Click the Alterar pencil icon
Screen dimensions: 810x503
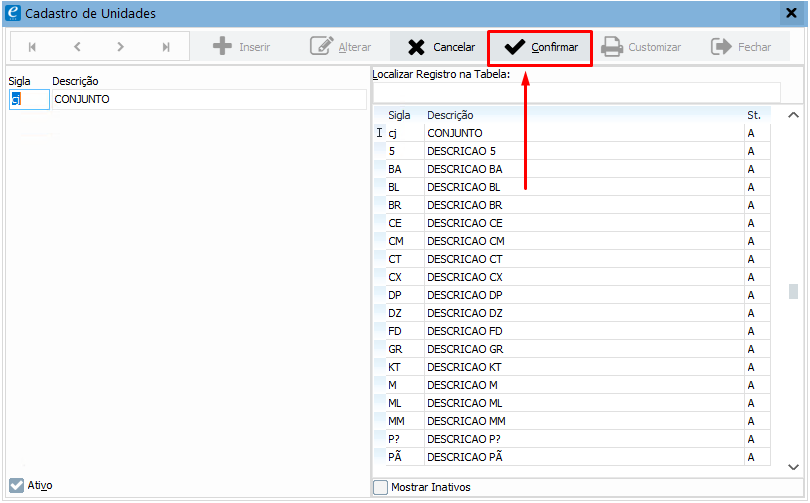(x=321, y=47)
